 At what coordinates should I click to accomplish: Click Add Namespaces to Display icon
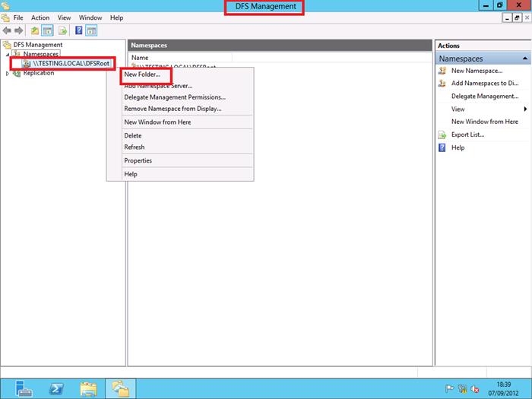pos(442,83)
